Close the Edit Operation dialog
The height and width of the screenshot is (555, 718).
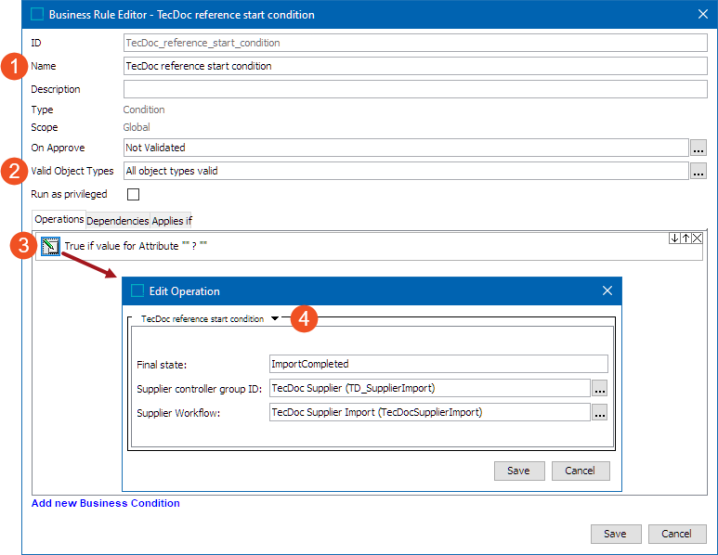(x=607, y=291)
